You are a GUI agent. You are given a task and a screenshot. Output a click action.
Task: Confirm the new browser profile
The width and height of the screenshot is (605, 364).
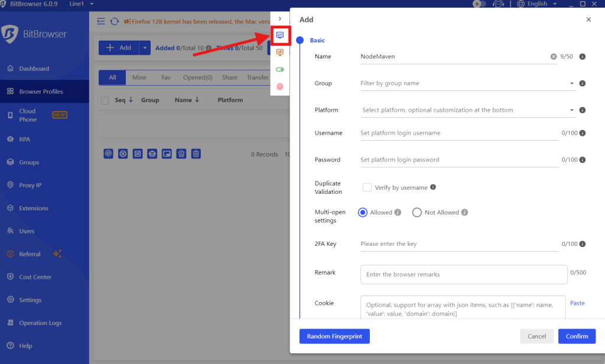[x=577, y=336]
